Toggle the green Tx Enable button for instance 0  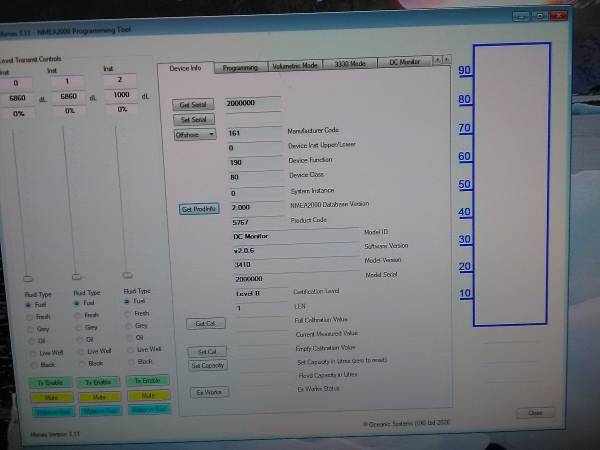tap(51, 382)
